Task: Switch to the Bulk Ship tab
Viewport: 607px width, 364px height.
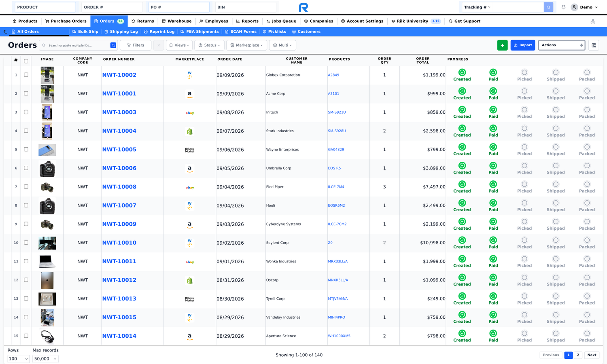Action: (x=85, y=32)
